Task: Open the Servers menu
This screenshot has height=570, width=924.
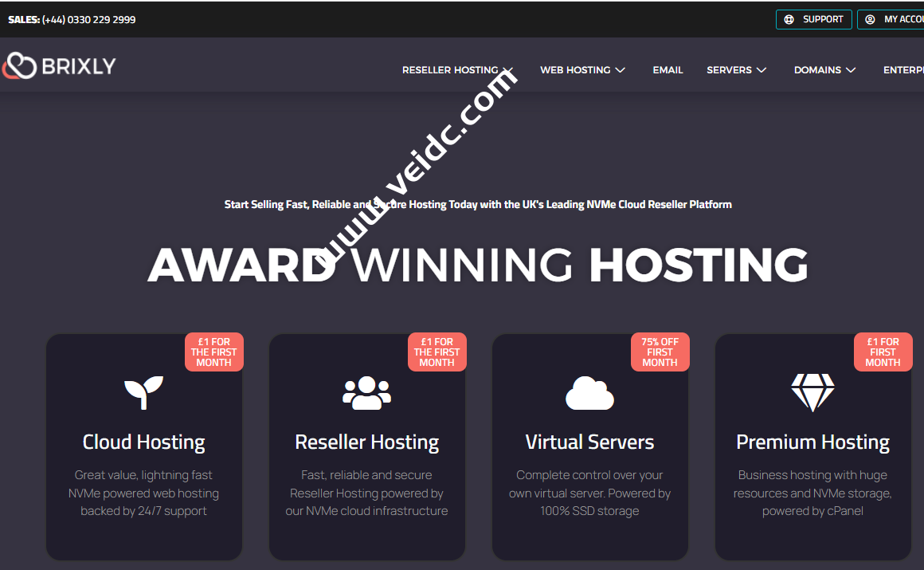Action: pos(737,70)
